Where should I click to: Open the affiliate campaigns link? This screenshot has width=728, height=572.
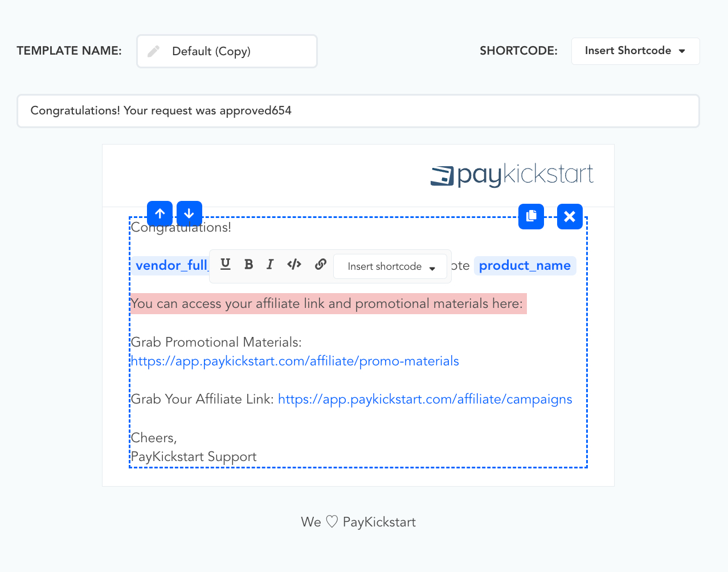pos(425,400)
